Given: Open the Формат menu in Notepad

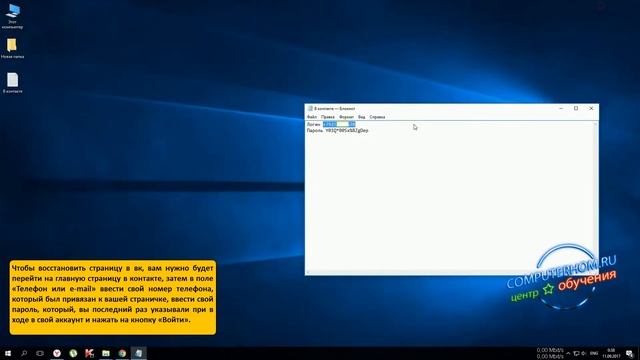Looking at the screenshot, I should pyautogui.click(x=346, y=117).
